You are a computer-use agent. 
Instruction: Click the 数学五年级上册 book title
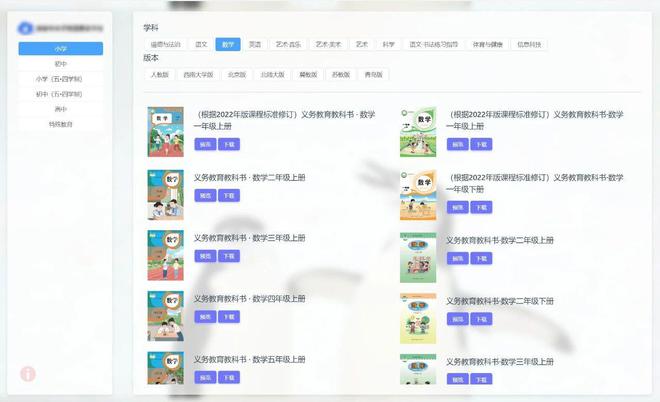click(250, 359)
